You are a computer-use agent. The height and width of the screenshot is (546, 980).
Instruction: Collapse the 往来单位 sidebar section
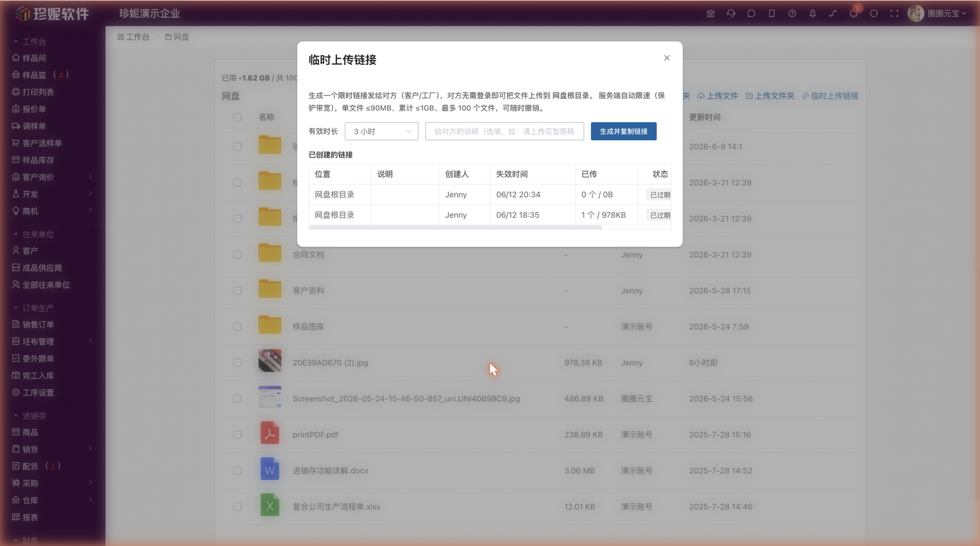click(x=34, y=234)
